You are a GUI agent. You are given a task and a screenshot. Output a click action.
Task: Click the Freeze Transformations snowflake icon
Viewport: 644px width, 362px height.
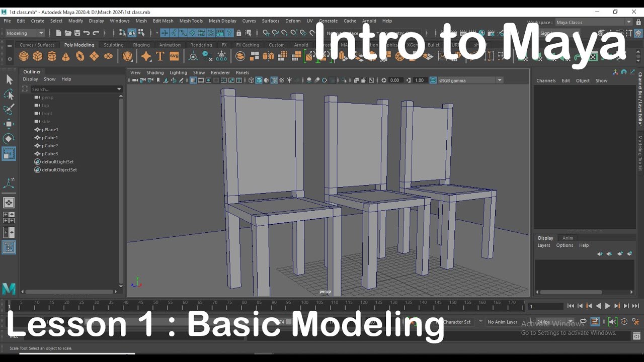pos(222,56)
